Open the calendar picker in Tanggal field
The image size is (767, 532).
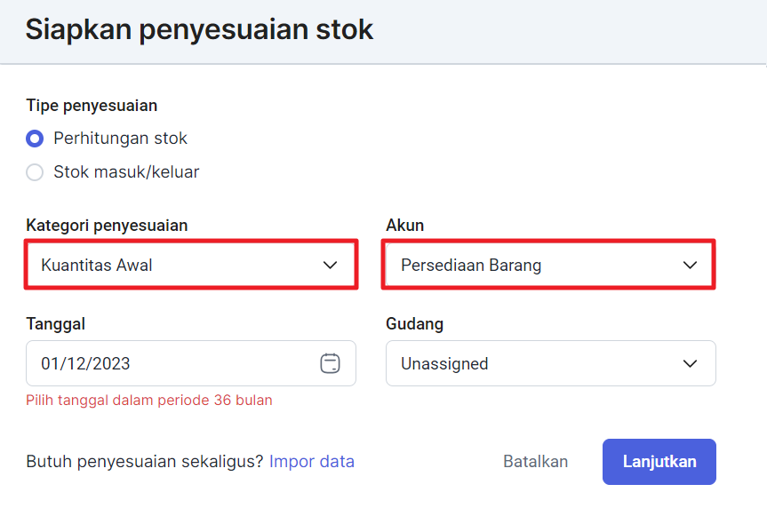[331, 363]
